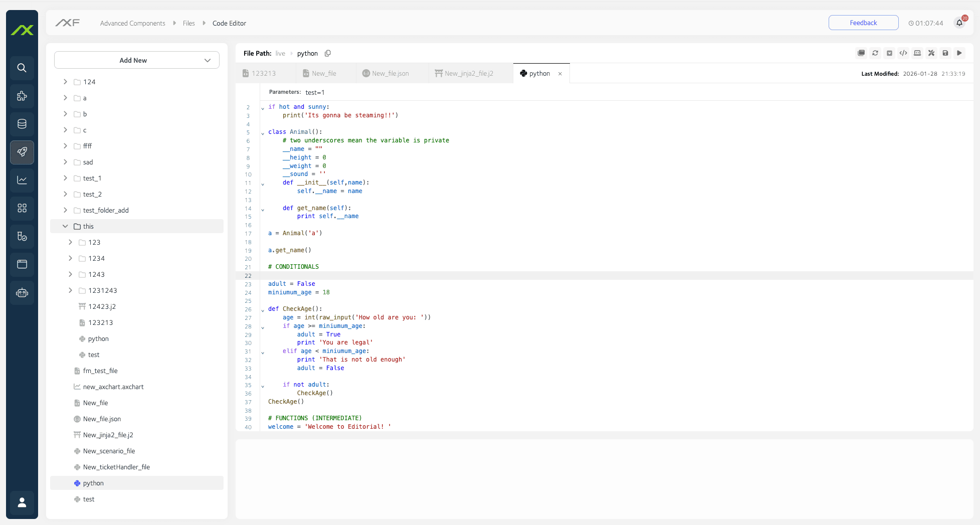Go to Advanced Components breadcrumb
980x525 pixels.
point(132,23)
